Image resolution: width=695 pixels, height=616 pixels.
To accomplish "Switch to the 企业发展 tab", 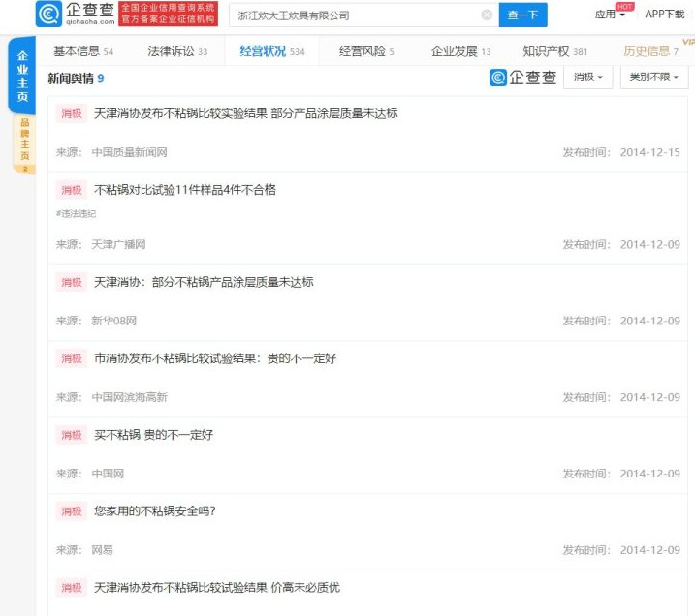I will [461, 51].
